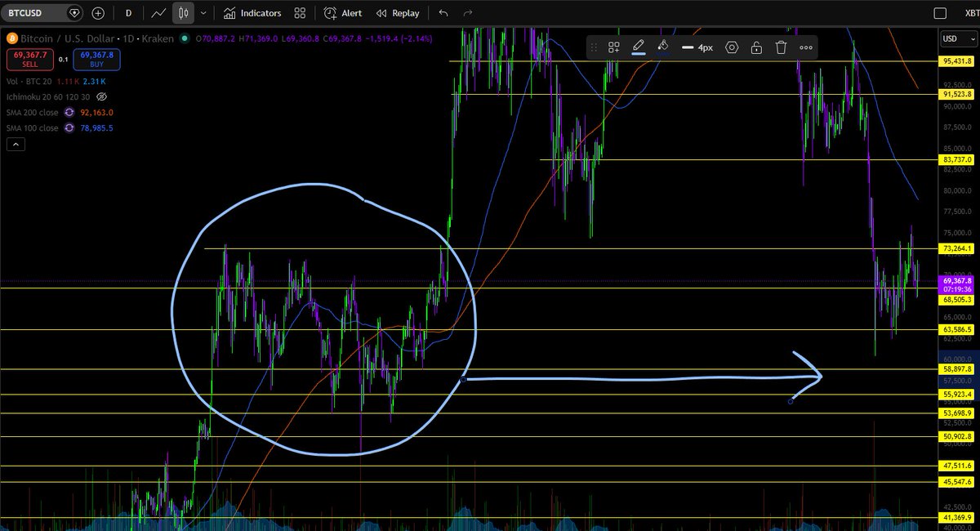
Task: Open the drawing templates icon
Action: click(x=614, y=47)
